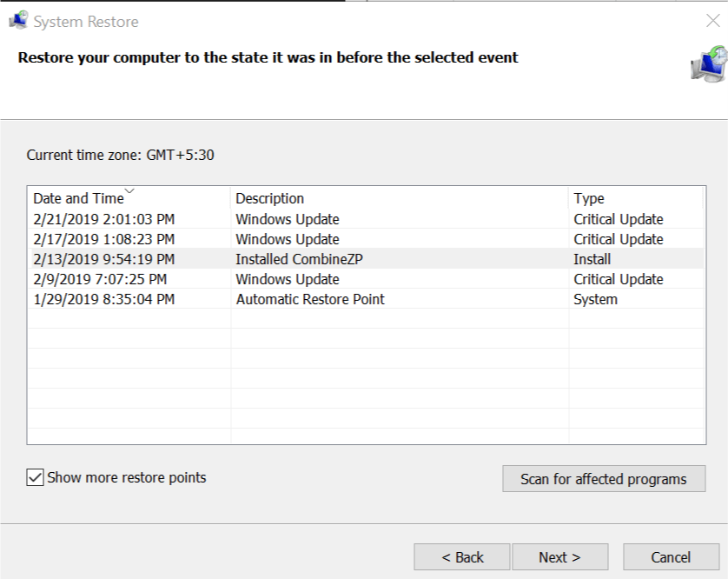Screen dimensions: 728x579
Task: Click the computer restore clock icon in header
Action: click(708, 64)
